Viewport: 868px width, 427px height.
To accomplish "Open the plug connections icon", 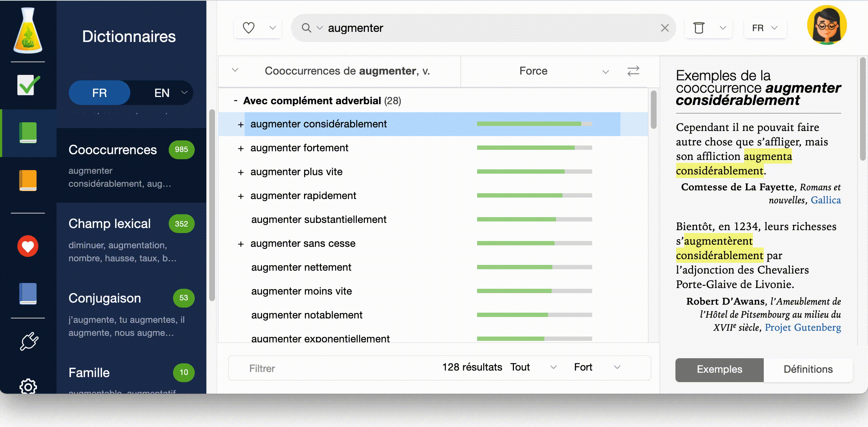I will 29,341.
